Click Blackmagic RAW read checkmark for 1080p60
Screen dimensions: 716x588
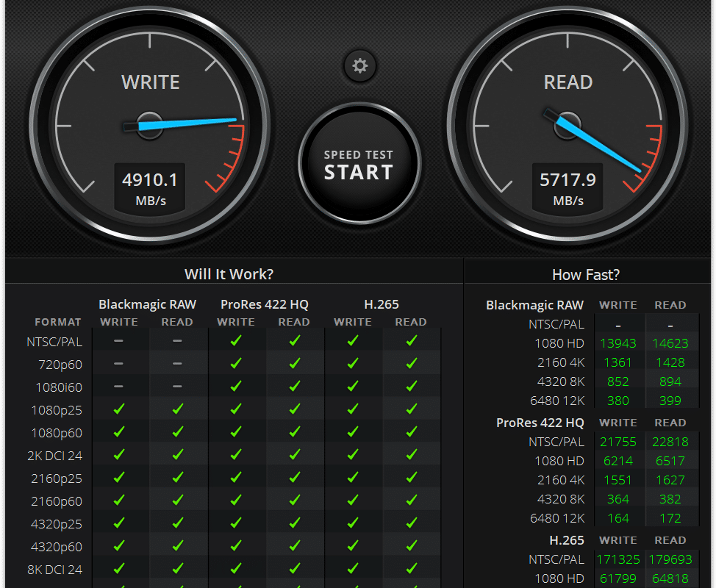tap(178, 431)
